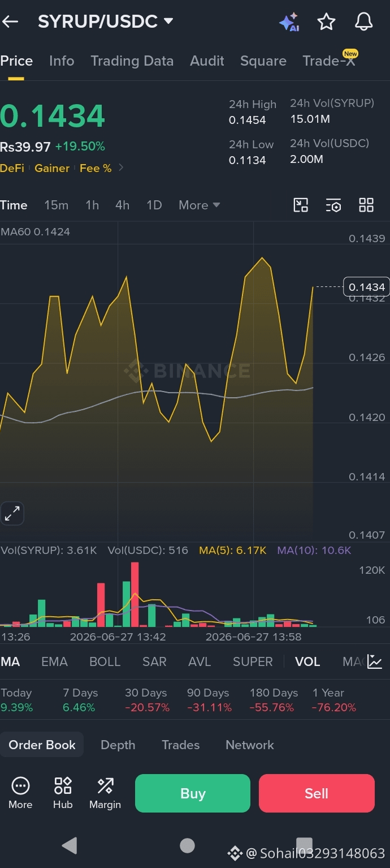The image size is (390, 868).
Task: Toggle the SUPER indicator
Action: pyautogui.click(x=253, y=661)
